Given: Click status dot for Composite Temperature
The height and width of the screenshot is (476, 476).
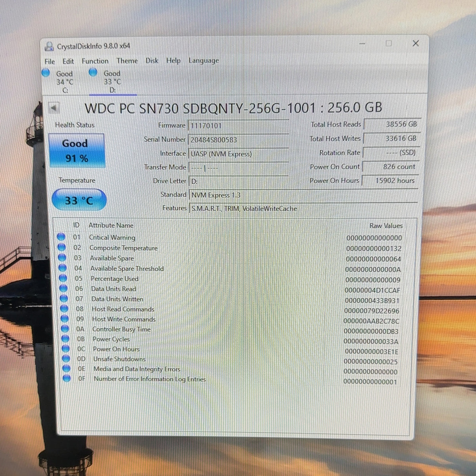Looking at the screenshot, I should (61, 248).
